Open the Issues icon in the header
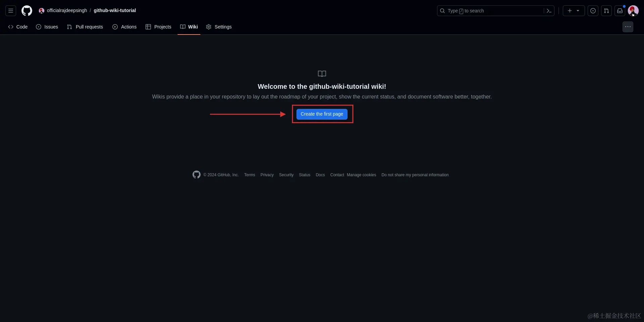This screenshot has height=322, width=644. 593,11
